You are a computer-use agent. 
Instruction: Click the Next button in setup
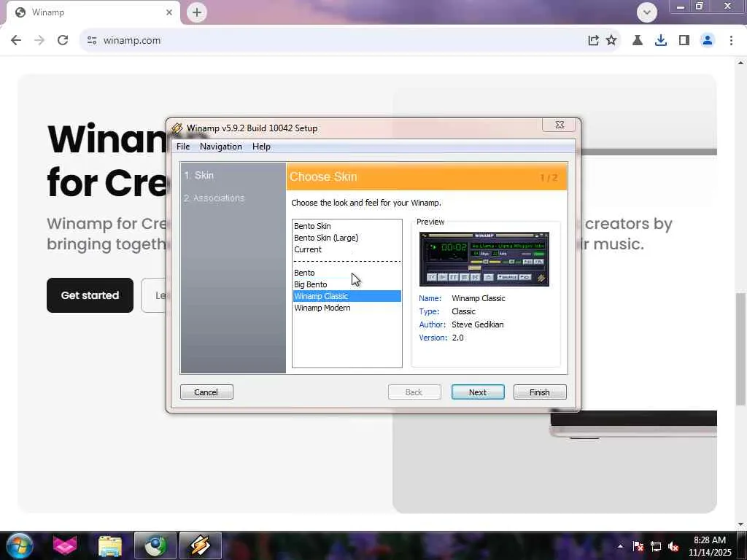tap(478, 392)
